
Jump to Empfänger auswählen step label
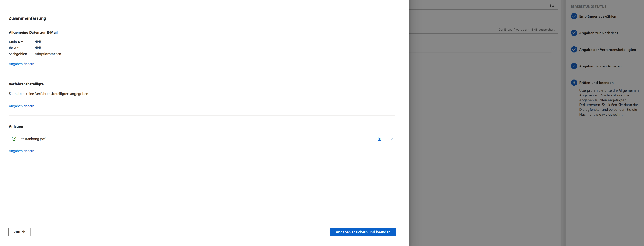[x=598, y=16]
